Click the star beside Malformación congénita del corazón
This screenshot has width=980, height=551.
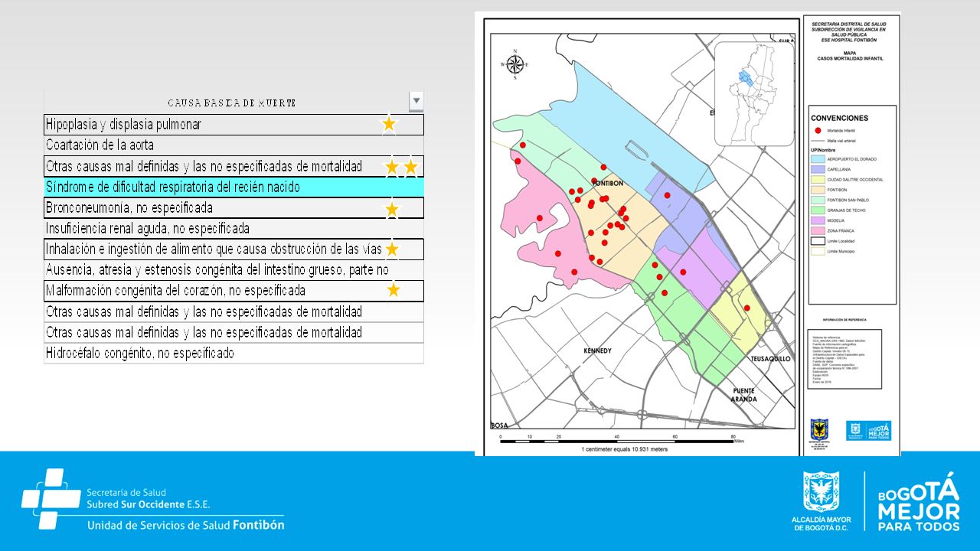[x=394, y=290]
